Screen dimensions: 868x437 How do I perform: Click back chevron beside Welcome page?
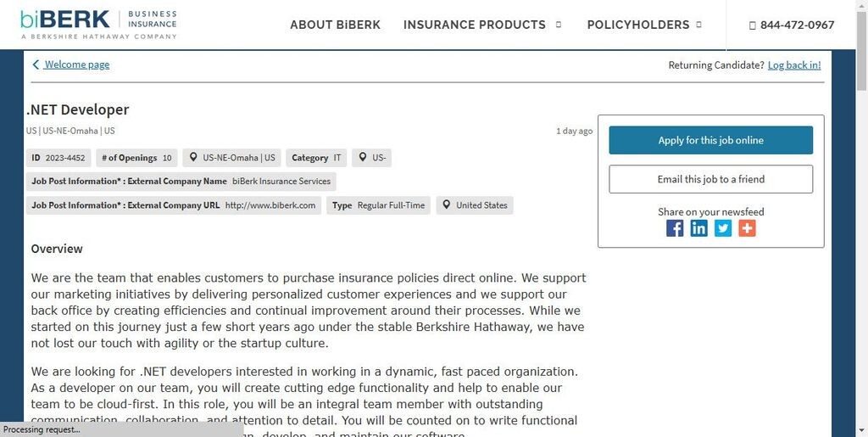click(36, 64)
